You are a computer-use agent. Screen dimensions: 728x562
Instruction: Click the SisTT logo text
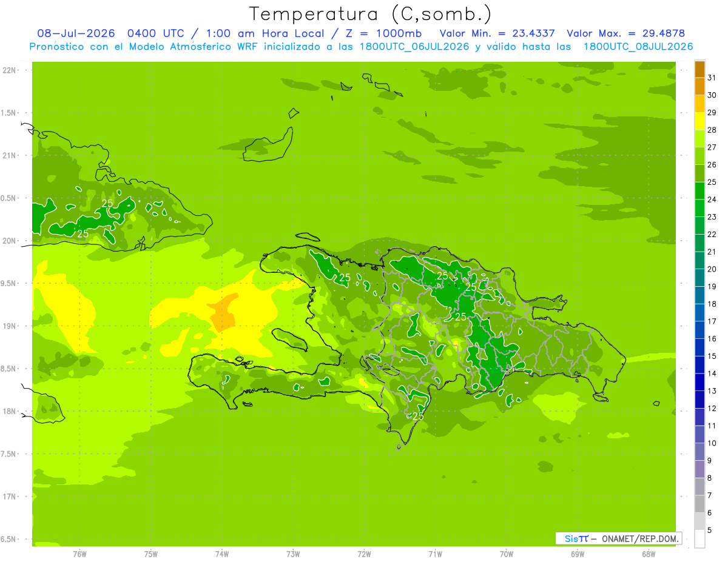click(x=576, y=538)
